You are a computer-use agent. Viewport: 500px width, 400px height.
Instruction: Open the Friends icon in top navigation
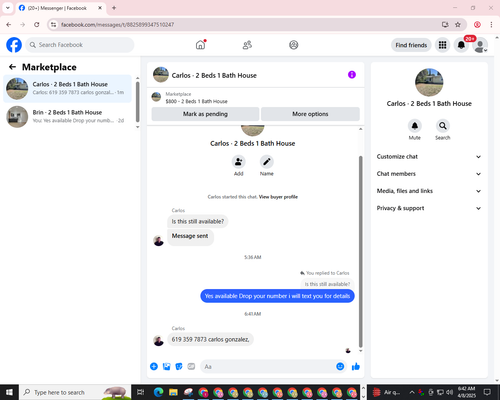(247, 45)
